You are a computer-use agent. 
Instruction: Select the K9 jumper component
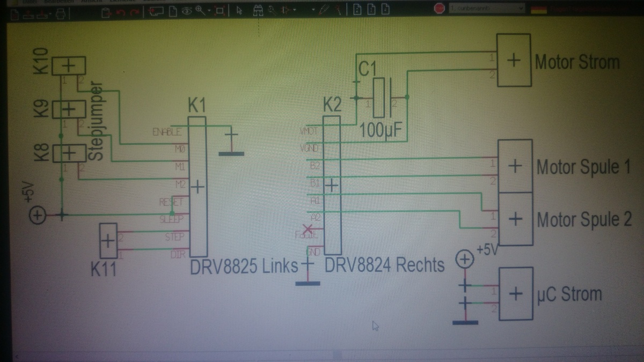69,109
